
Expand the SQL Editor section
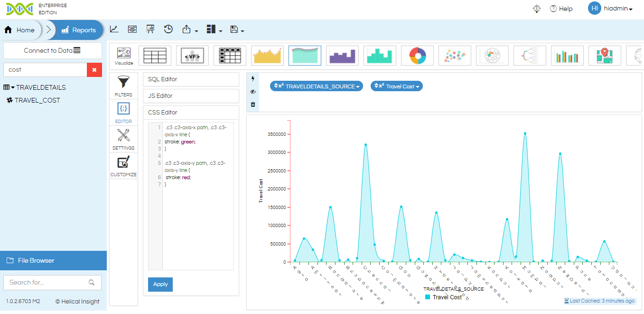point(191,79)
